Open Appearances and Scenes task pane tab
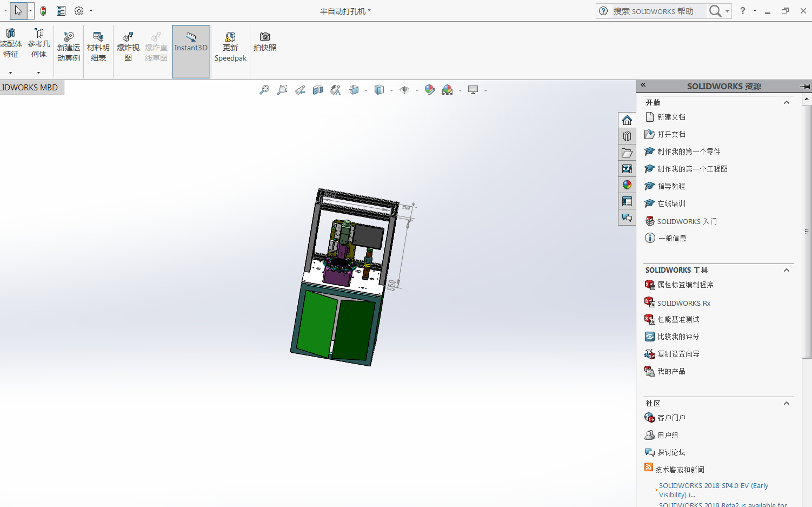Image resolution: width=812 pixels, height=507 pixels. pyautogui.click(x=627, y=185)
